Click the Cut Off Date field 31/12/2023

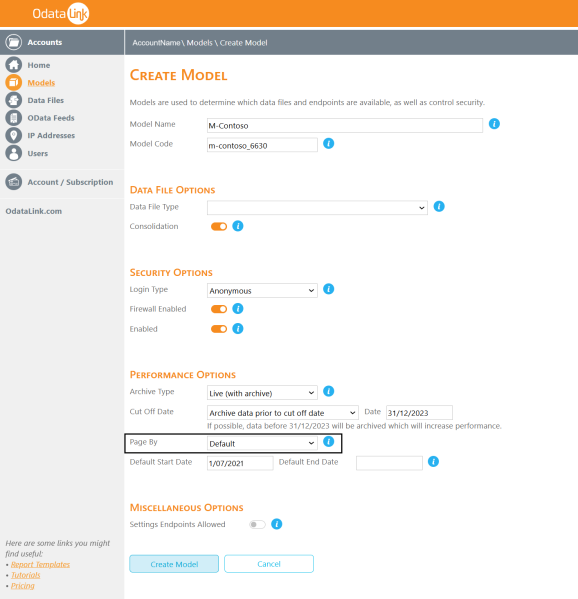click(x=419, y=413)
